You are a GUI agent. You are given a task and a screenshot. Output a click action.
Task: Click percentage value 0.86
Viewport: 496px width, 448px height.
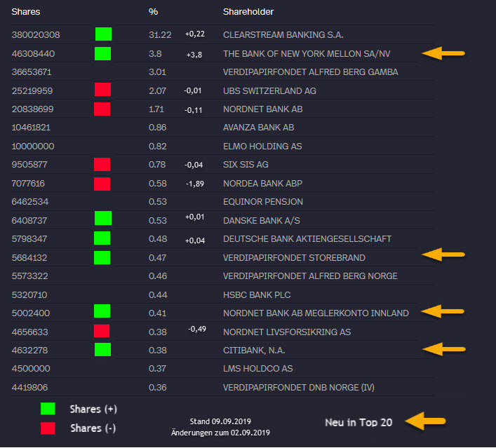click(x=158, y=128)
